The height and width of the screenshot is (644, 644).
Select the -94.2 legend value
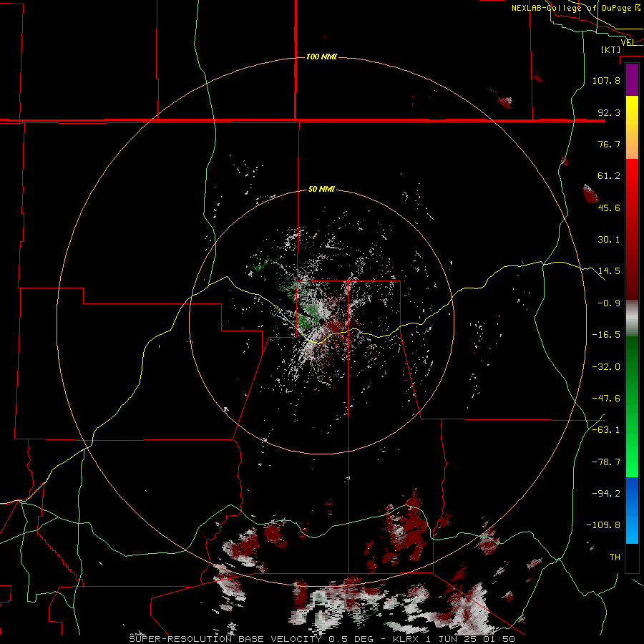[x=606, y=493]
